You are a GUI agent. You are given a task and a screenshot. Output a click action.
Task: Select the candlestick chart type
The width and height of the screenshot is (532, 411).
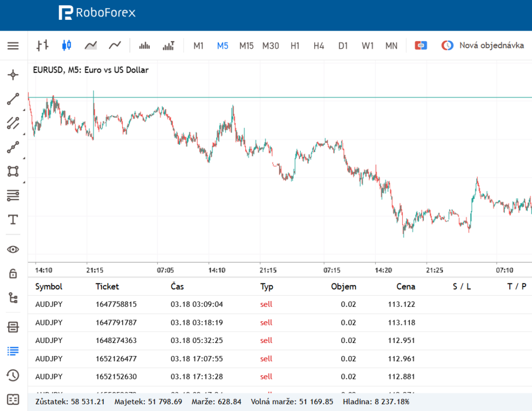[66, 46]
